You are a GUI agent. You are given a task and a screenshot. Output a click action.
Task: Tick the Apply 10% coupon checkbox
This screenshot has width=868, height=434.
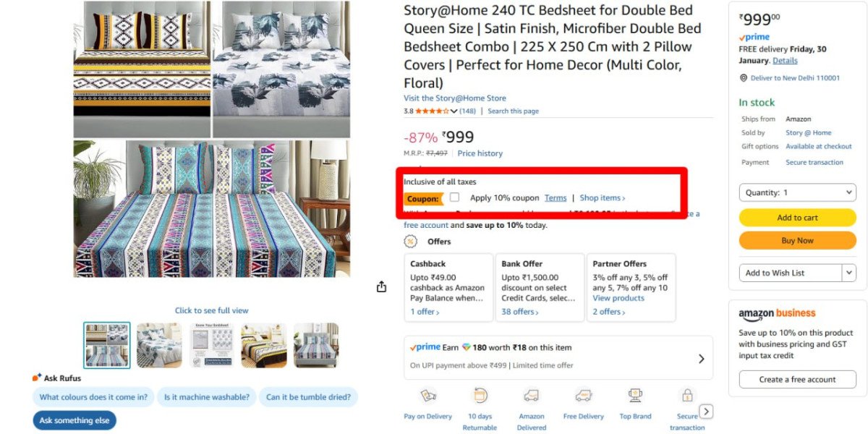[x=454, y=197]
